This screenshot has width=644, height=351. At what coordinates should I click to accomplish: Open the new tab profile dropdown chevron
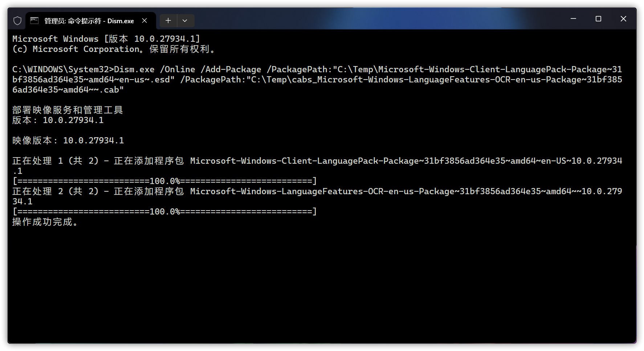[185, 21]
